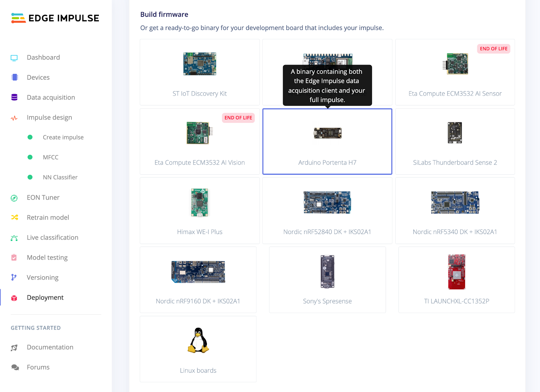Viewport: 540px width, 392px height.
Task: Click the 'Build firmware' heading
Action: 164,15
